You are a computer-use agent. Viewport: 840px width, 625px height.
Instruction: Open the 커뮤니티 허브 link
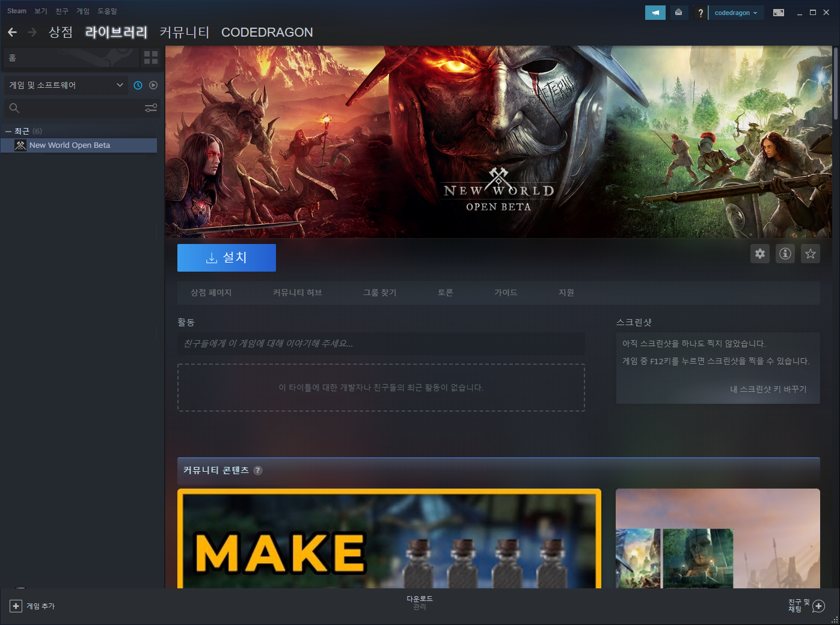point(298,293)
